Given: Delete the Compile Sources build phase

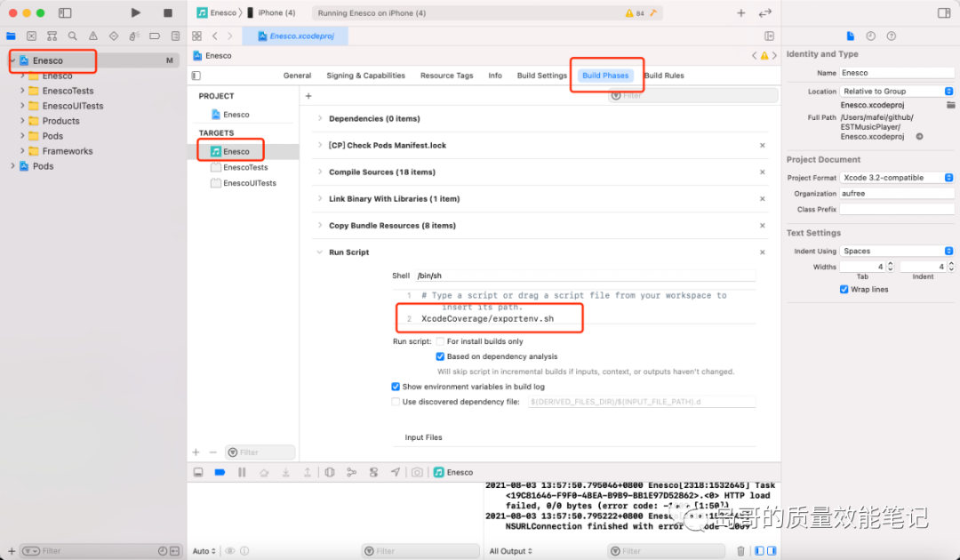Looking at the screenshot, I should tap(763, 172).
